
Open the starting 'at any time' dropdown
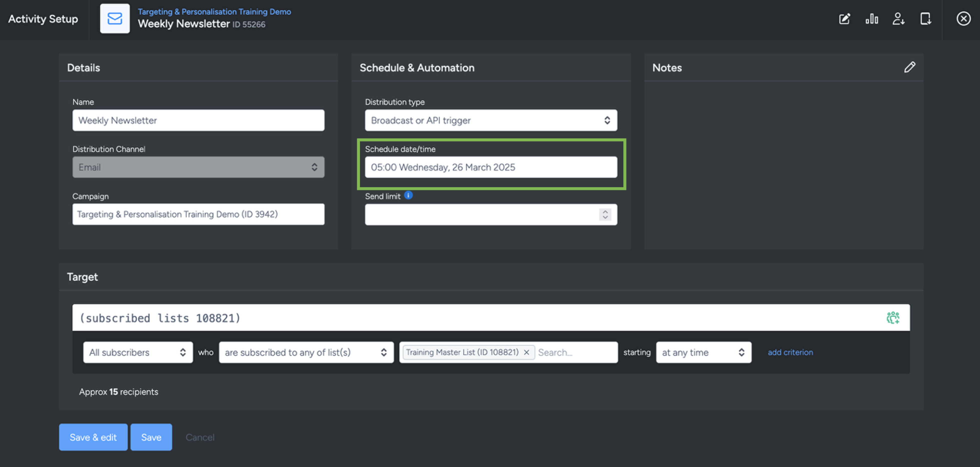coord(703,352)
